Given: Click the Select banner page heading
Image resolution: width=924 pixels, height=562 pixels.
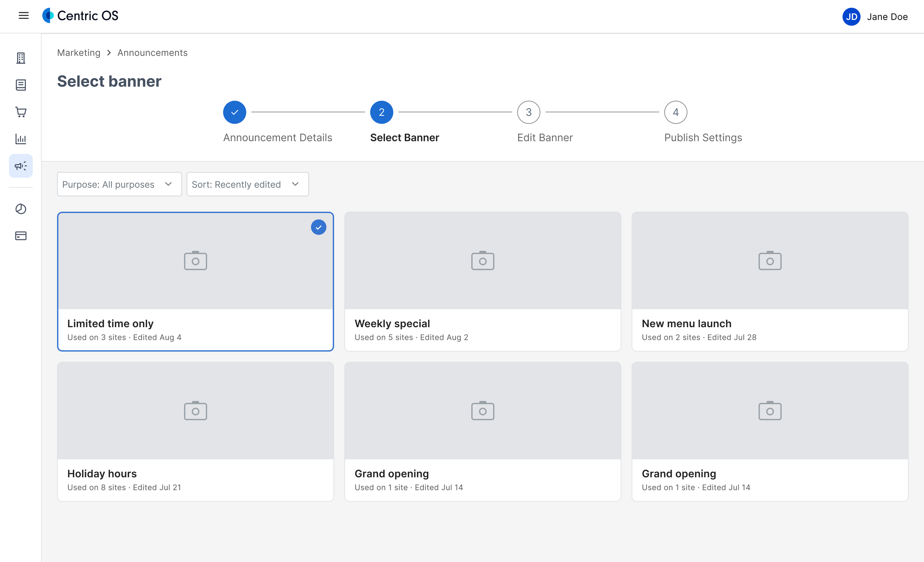Looking at the screenshot, I should click(x=109, y=81).
